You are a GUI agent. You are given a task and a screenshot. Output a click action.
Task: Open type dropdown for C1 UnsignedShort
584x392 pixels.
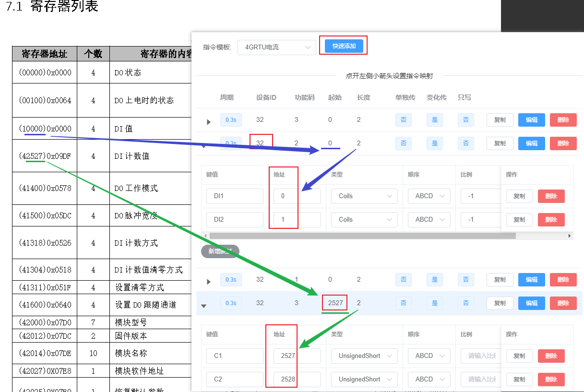point(364,356)
